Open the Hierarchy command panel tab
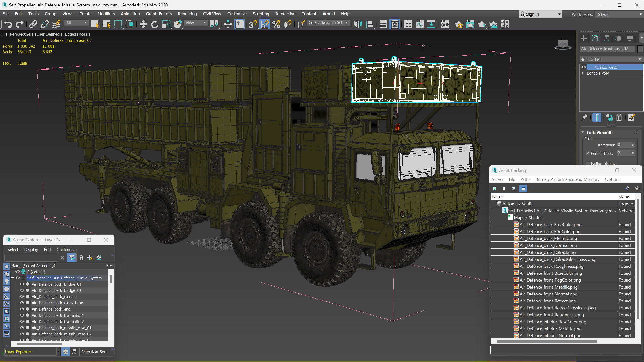The image size is (644, 362). point(606,38)
